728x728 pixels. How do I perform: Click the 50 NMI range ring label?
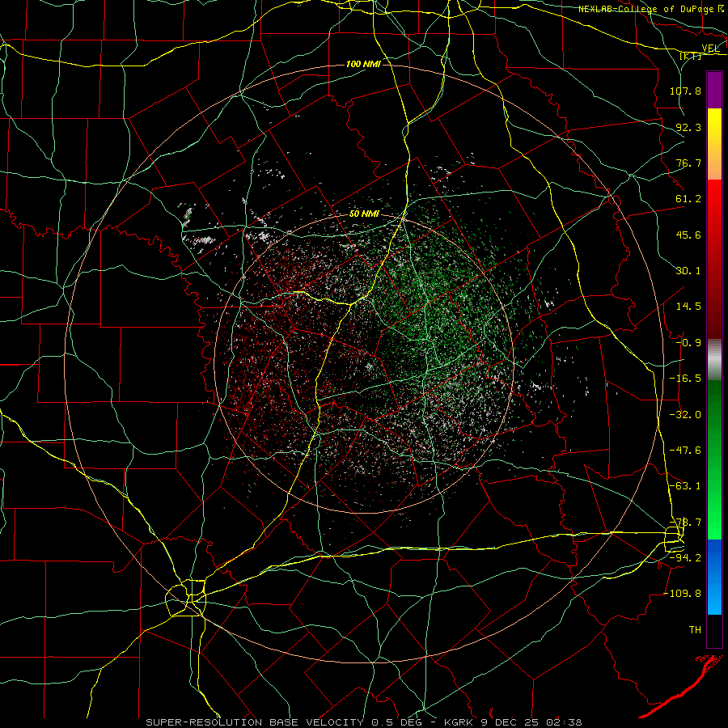[365, 214]
